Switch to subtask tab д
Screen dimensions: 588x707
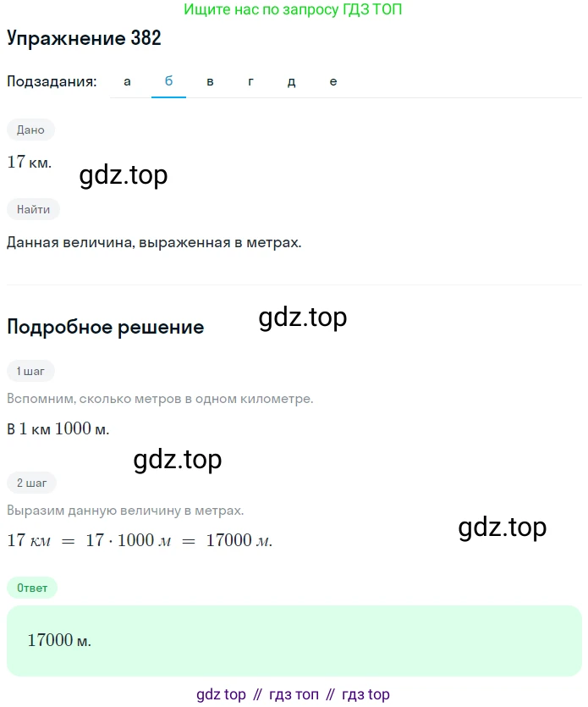click(x=292, y=81)
